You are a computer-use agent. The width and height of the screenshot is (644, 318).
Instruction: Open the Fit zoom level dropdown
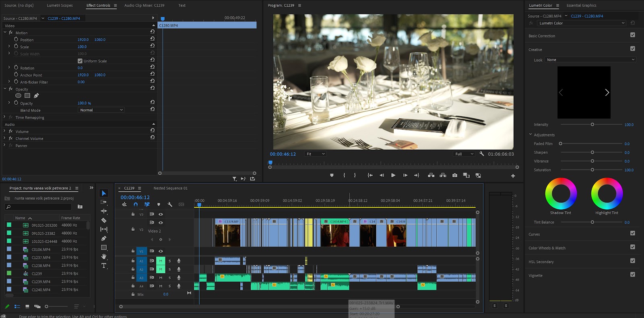click(315, 154)
